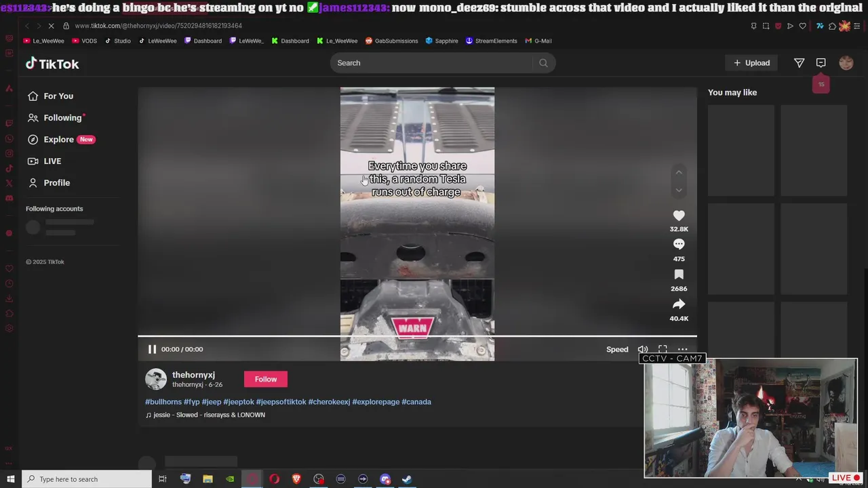868x488 pixels.
Task: Open the G-Mail bookmark
Action: pos(538,41)
